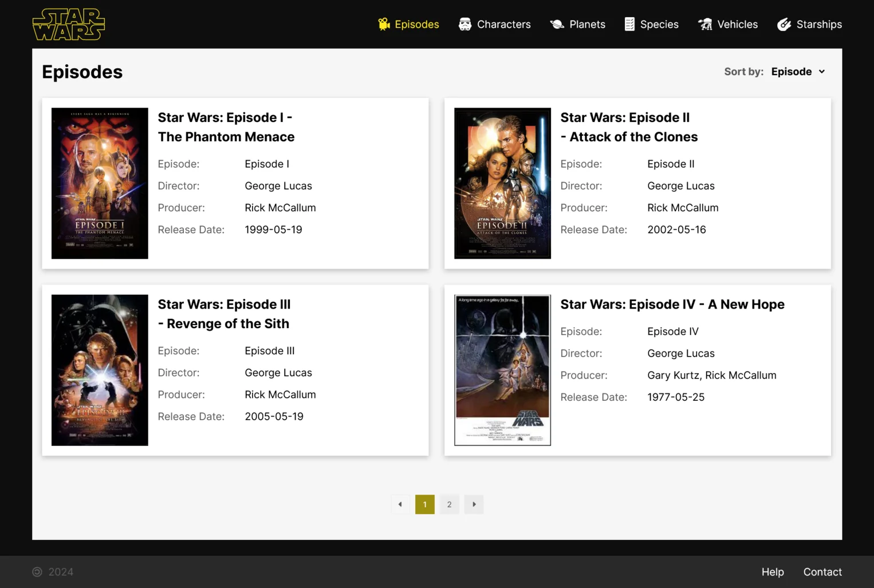874x588 pixels.
Task: Open the Species nav link
Action: pos(651,24)
